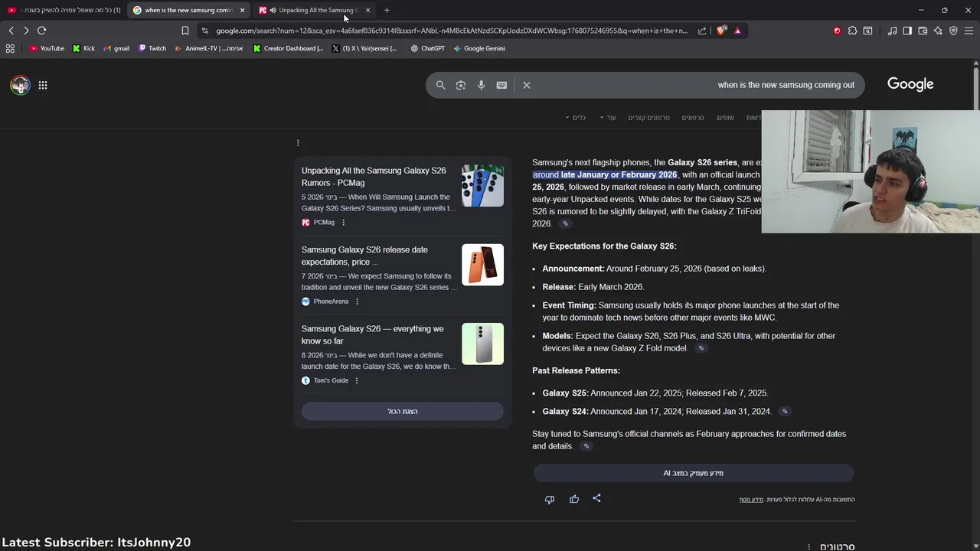Share the AI overview answer

pos(596,498)
